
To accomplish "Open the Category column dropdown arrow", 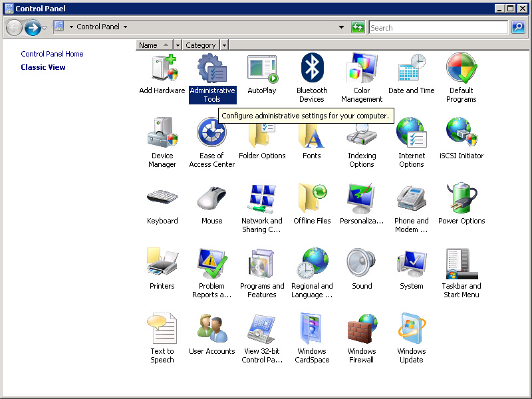I will (224, 45).
